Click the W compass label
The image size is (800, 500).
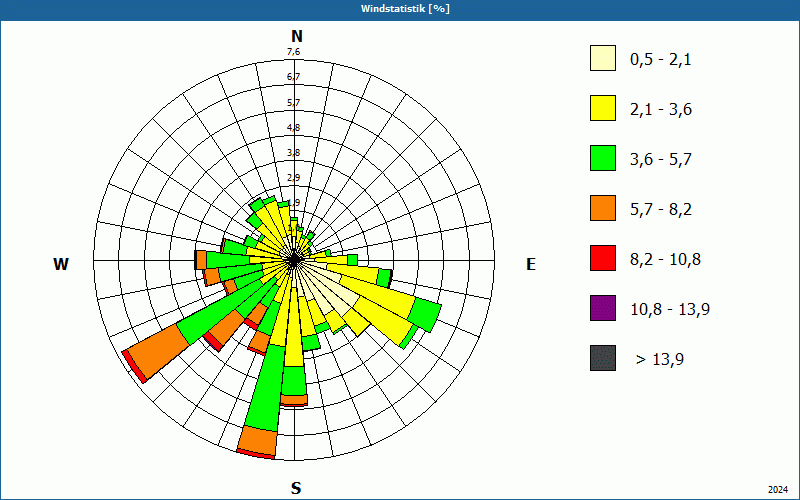(x=61, y=264)
